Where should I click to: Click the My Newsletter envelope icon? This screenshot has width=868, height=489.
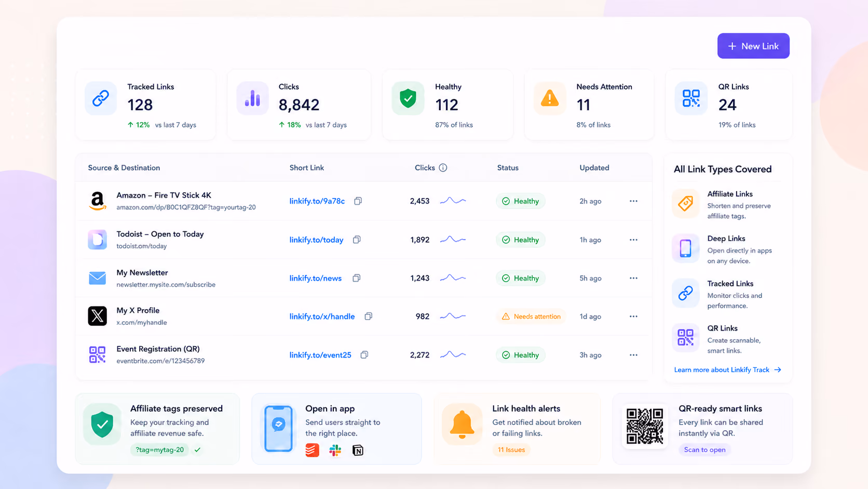pos(97,278)
